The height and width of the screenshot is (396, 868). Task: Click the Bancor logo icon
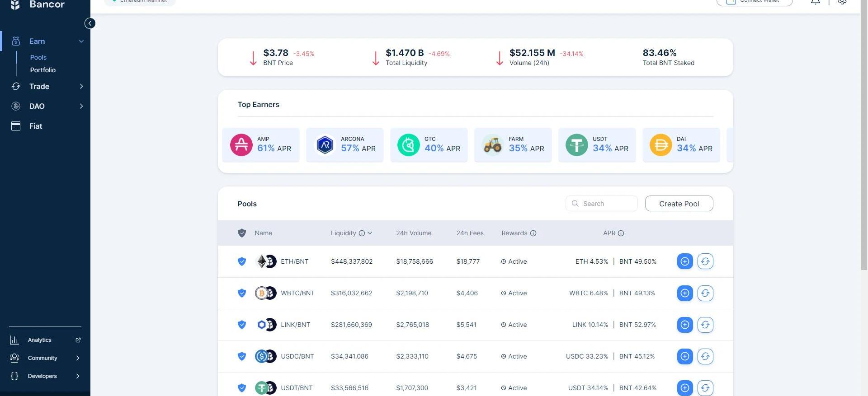[15, 5]
